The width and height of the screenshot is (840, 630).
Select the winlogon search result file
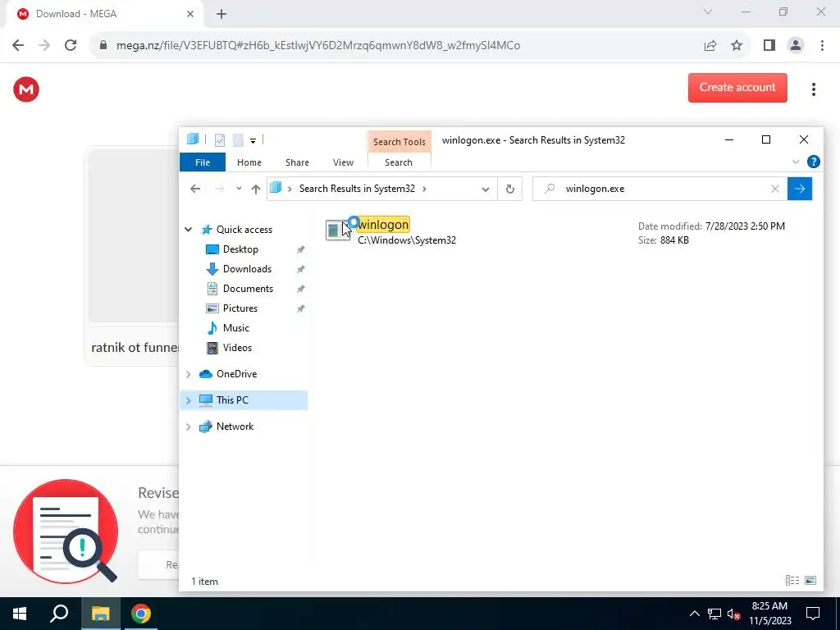555,232
